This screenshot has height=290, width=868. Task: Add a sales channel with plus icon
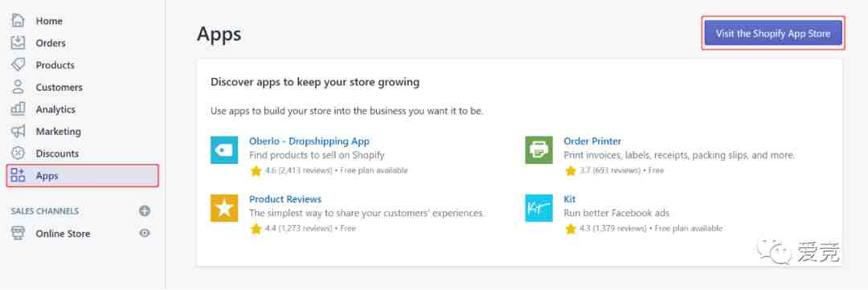click(x=145, y=210)
